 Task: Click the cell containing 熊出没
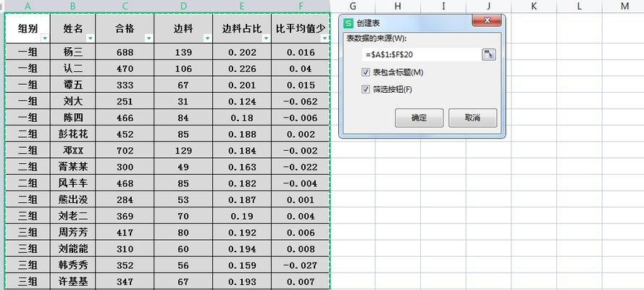point(73,199)
